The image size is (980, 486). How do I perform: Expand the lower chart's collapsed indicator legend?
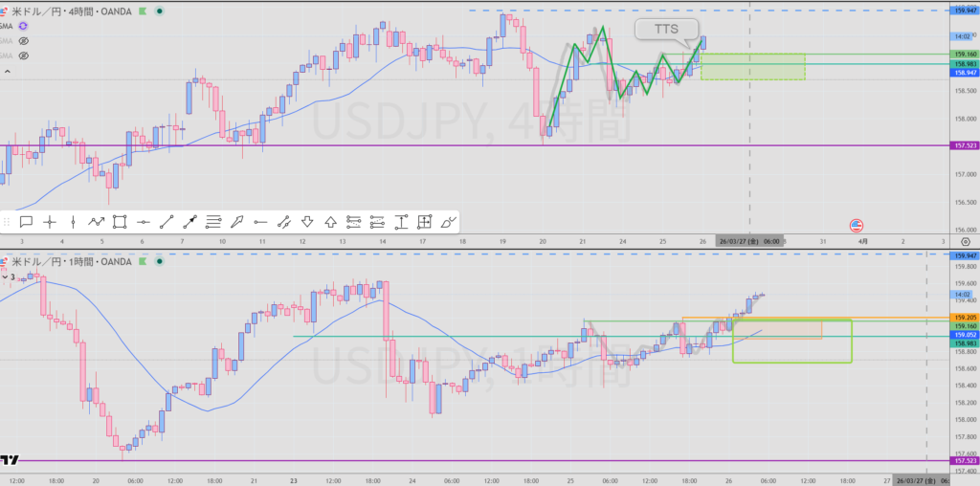5,276
